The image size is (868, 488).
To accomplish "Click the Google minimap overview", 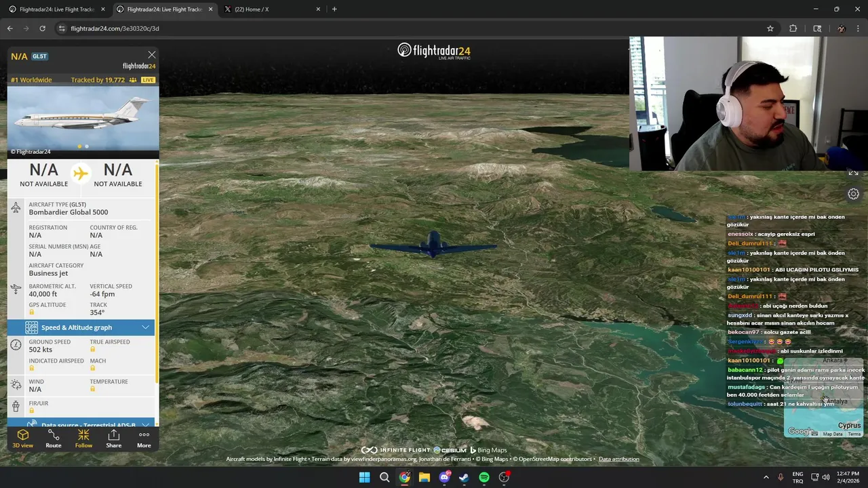I will 825,397.
